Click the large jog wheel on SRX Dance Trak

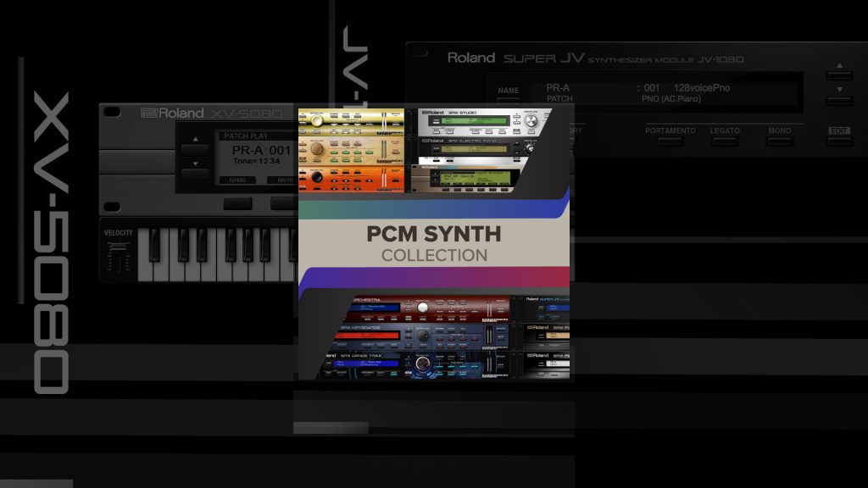click(422, 363)
